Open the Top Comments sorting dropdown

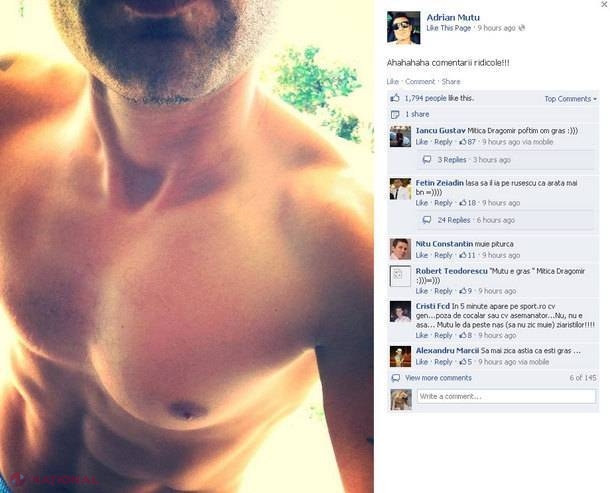(570, 99)
